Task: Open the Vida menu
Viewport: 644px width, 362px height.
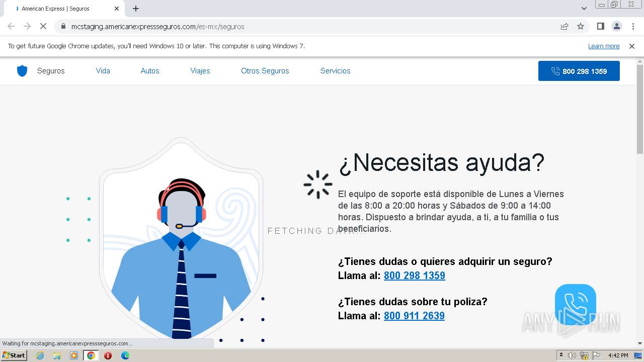Action: coord(103,71)
